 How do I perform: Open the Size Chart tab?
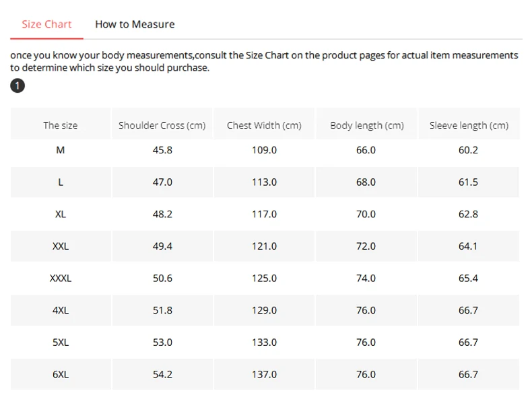click(47, 24)
